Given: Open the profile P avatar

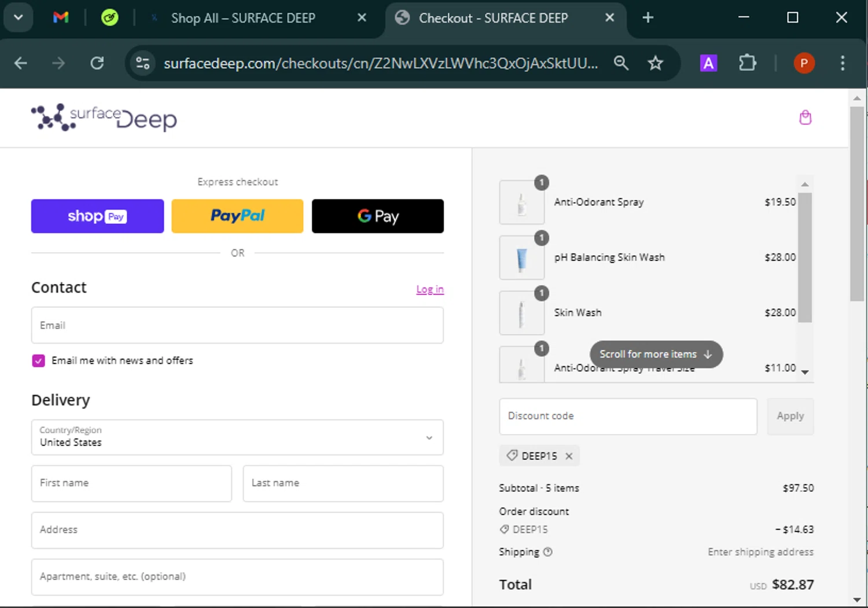Looking at the screenshot, I should 804,63.
